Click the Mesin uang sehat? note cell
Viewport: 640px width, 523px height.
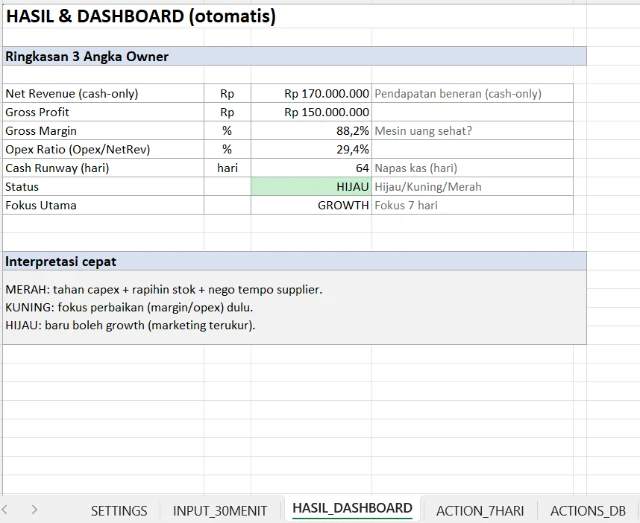coord(424,131)
